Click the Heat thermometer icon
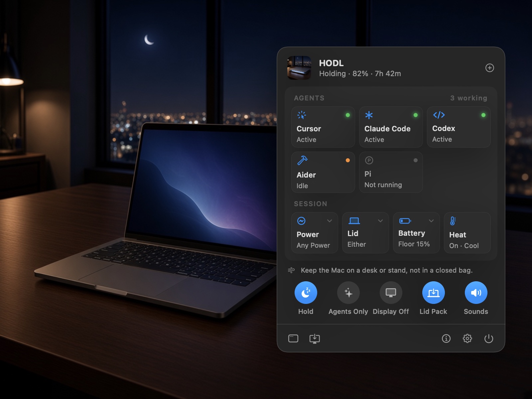 [453, 221]
